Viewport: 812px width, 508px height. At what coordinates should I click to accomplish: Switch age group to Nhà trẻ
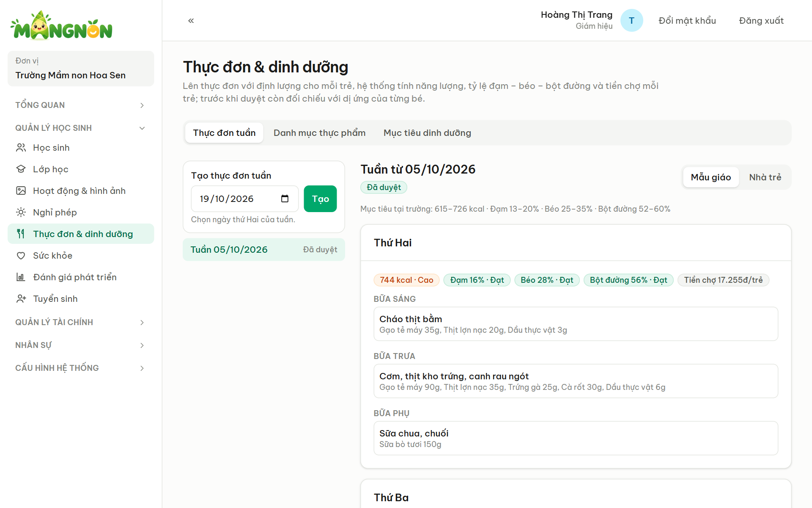coord(765,177)
